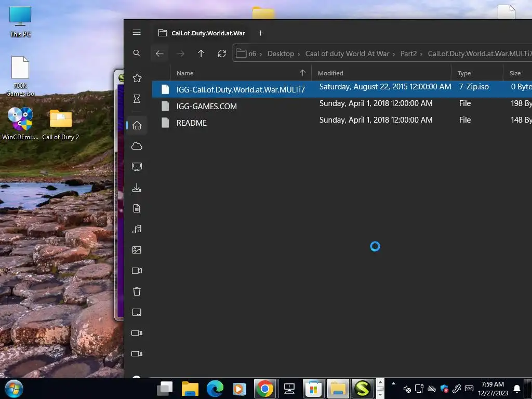Select This PC desktop icon
The height and width of the screenshot is (399, 532).
coord(20,22)
